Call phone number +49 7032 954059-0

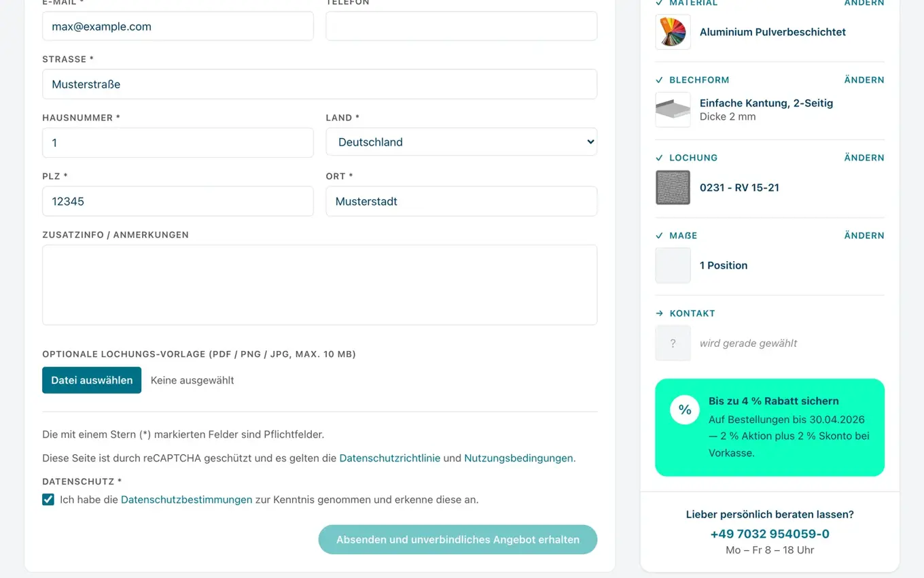[x=770, y=534]
